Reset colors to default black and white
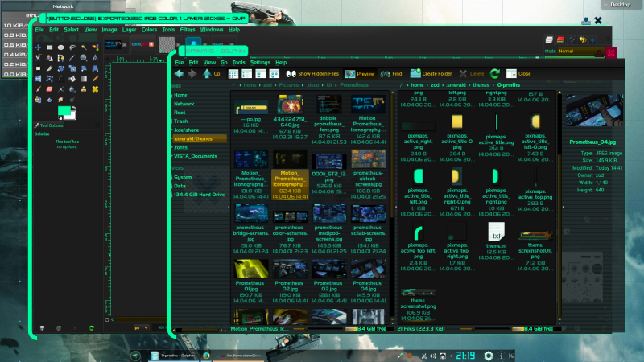Screen dimensions: 644x362 point(60,118)
